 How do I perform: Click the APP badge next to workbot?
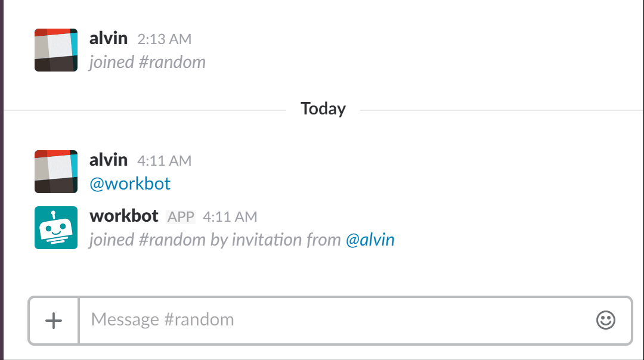[182, 216]
